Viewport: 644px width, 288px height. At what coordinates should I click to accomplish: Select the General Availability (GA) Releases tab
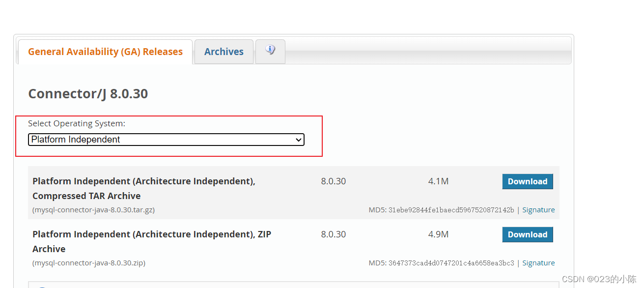(105, 51)
